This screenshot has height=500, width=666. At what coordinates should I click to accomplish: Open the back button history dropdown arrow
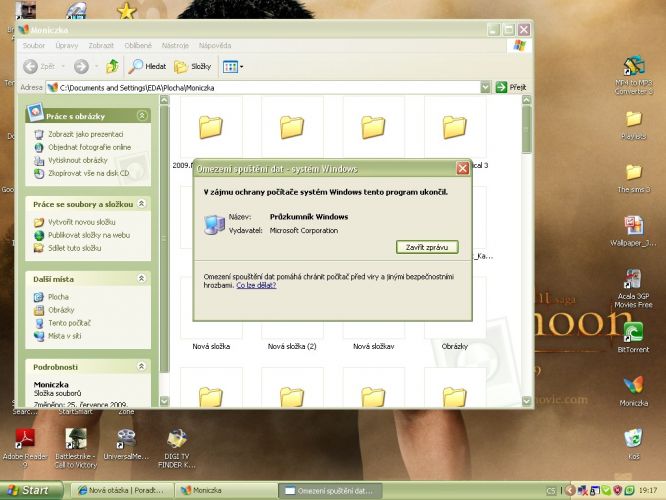click(x=63, y=67)
